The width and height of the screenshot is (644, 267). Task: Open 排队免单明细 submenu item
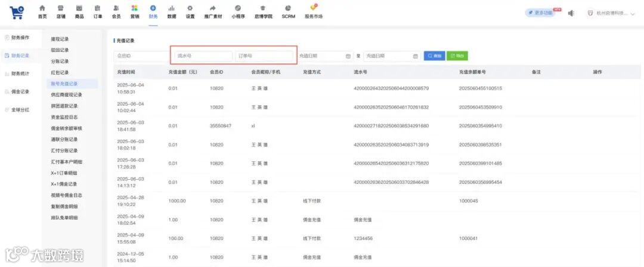coord(64,217)
